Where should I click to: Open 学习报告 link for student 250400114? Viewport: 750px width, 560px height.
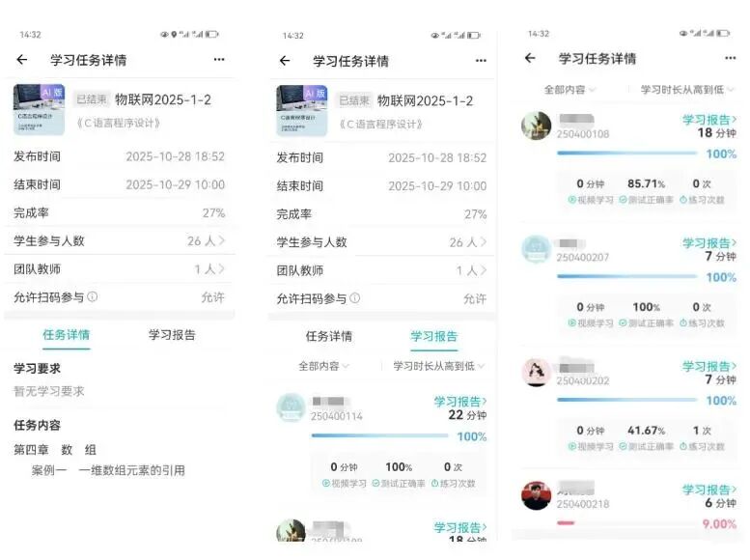[x=460, y=401]
